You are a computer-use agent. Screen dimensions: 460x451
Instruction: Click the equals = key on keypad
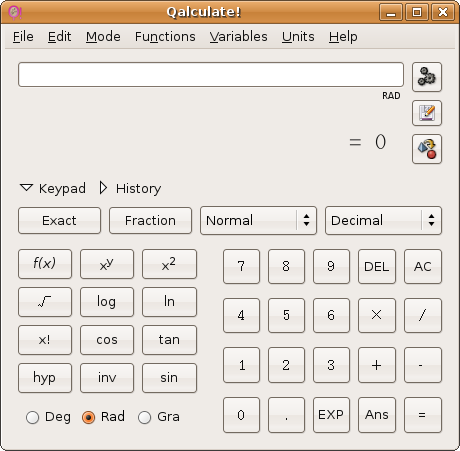tap(423, 415)
